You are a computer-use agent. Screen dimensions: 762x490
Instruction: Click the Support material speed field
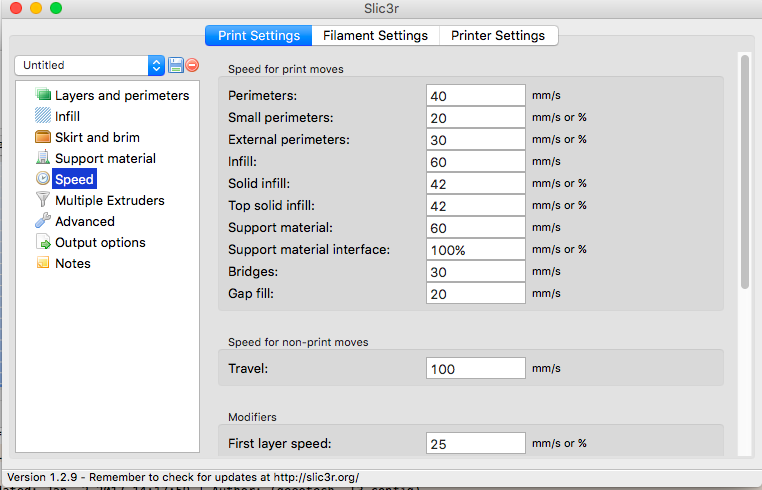point(476,227)
